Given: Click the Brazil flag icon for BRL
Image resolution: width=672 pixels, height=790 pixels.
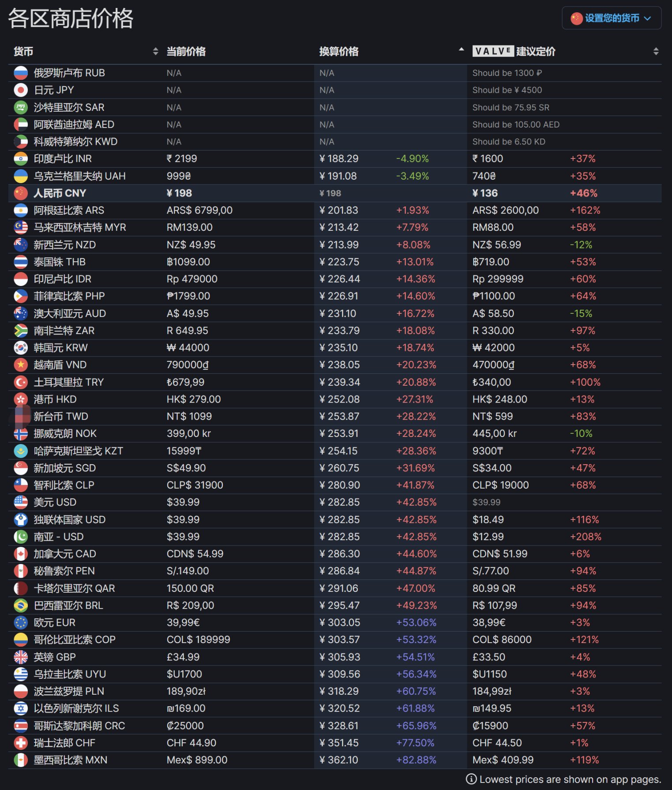Looking at the screenshot, I should click(x=21, y=606).
